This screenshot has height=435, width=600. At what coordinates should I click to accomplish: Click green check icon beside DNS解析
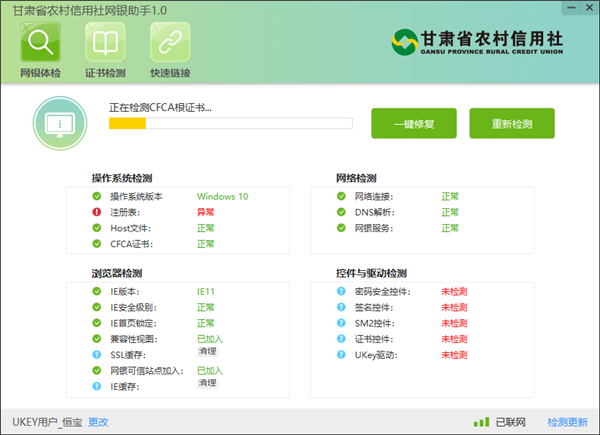(341, 212)
